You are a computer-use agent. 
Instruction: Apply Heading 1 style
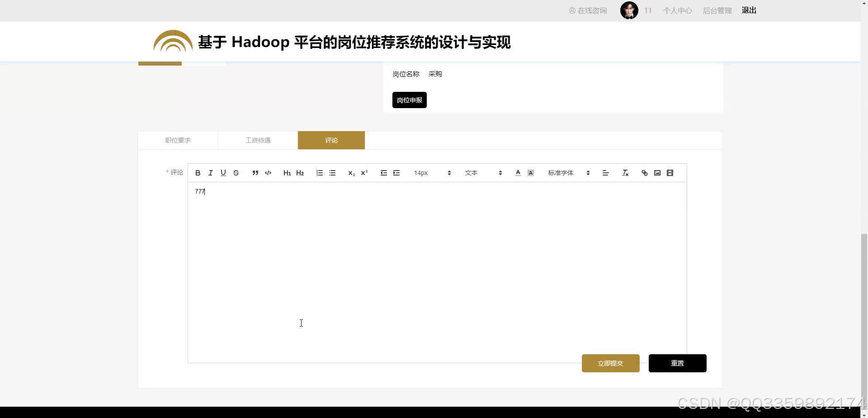pos(287,173)
